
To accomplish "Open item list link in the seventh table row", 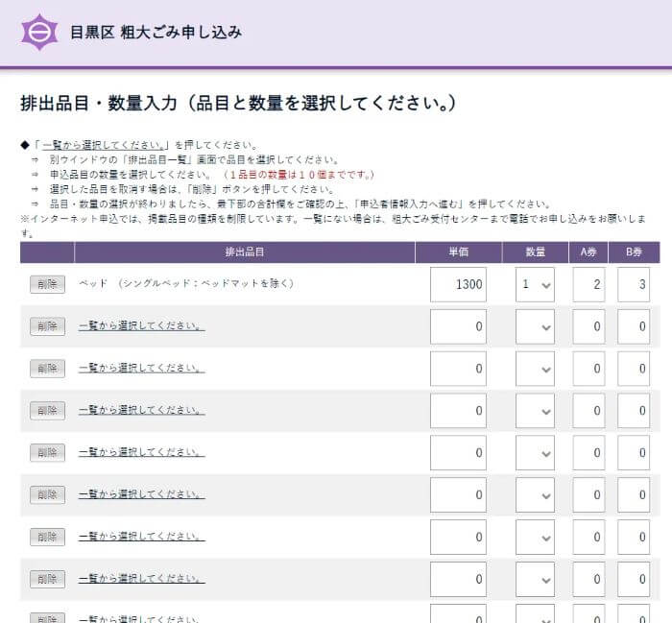I will (141, 536).
